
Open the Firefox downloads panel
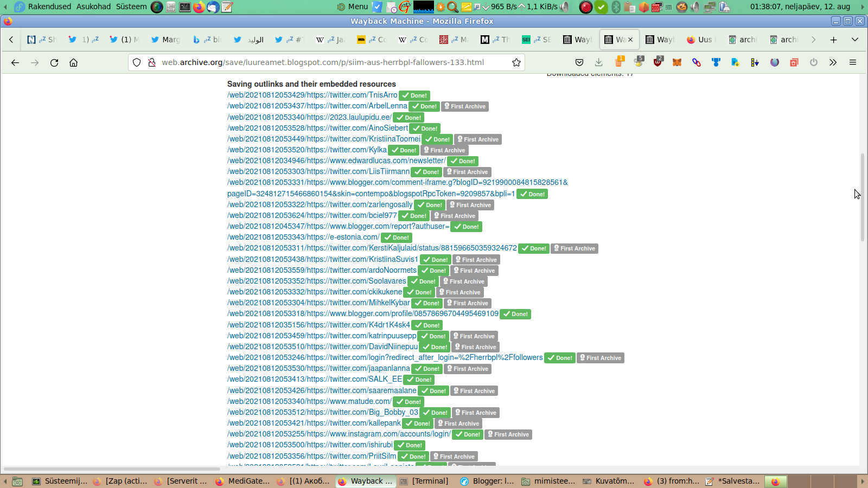click(599, 62)
